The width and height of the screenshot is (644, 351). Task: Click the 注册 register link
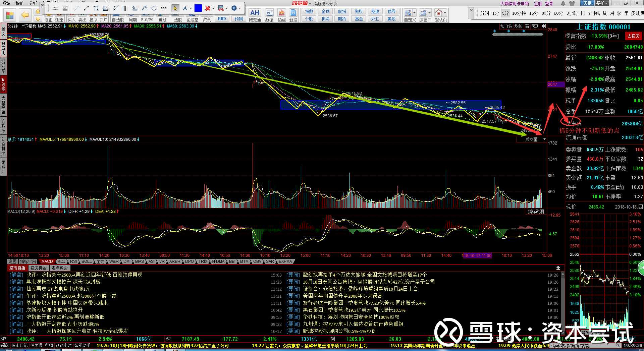538,4
